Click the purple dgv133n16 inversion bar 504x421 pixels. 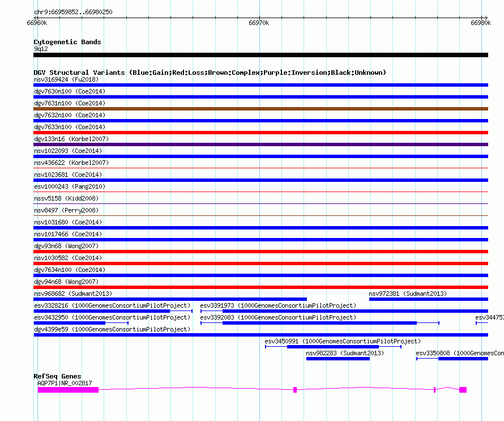coord(260,144)
